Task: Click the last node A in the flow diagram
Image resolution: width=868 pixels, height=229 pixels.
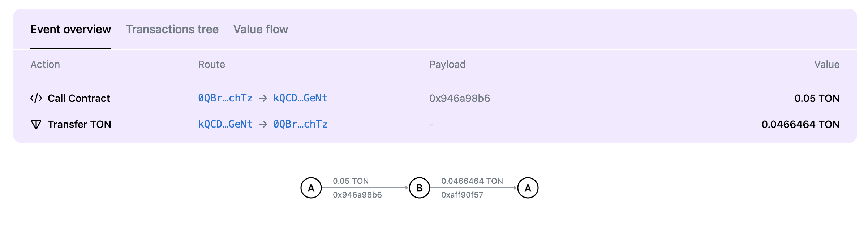Action: pyautogui.click(x=528, y=188)
